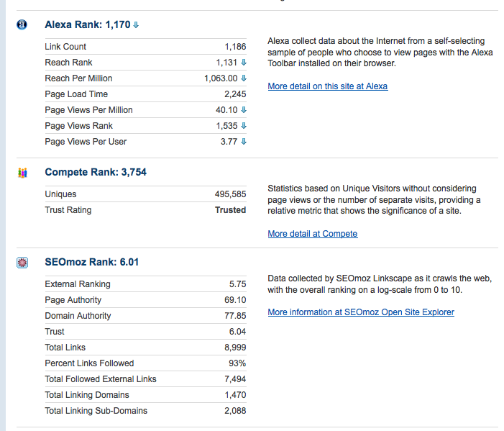Select the Total Links value 8,999
504x431 pixels.
235,348
